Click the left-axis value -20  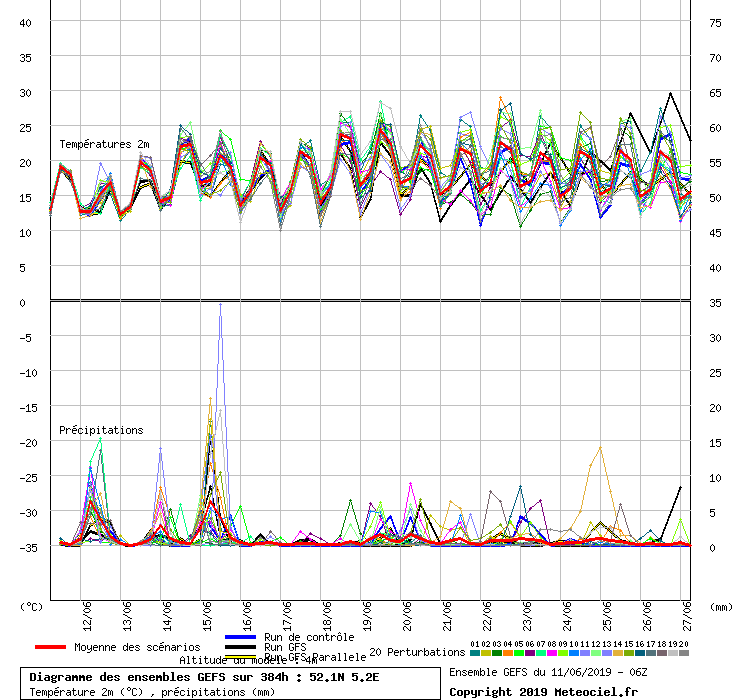coord(28,443)
